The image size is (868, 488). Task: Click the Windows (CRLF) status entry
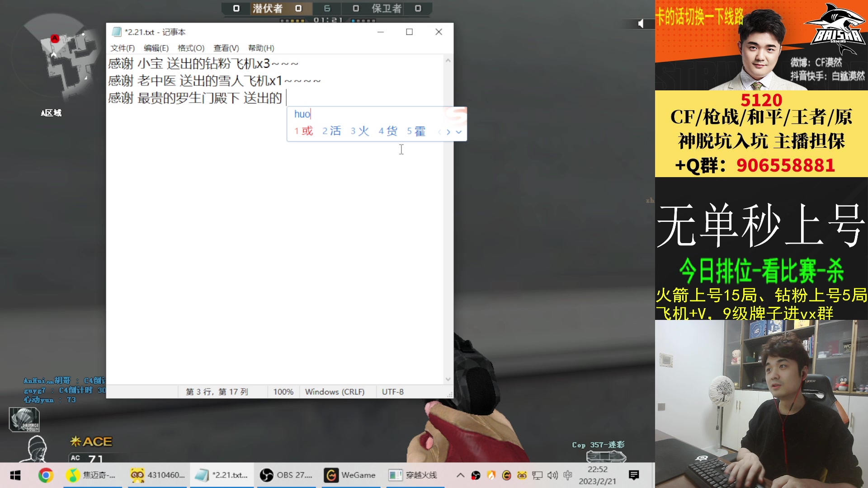coord(335,392)
